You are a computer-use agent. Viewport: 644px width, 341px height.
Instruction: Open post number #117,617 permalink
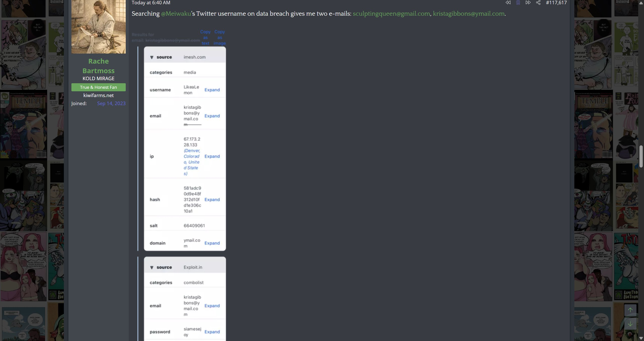point(556,3)
